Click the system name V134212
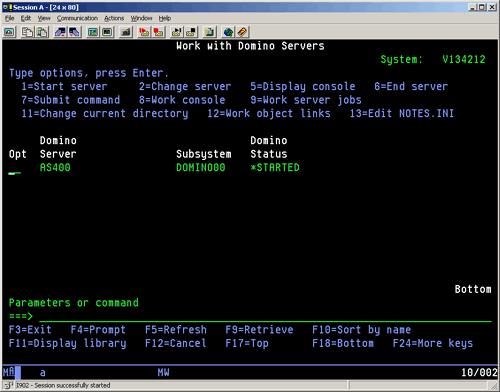 pyautogui.click(x=464, y=60)
